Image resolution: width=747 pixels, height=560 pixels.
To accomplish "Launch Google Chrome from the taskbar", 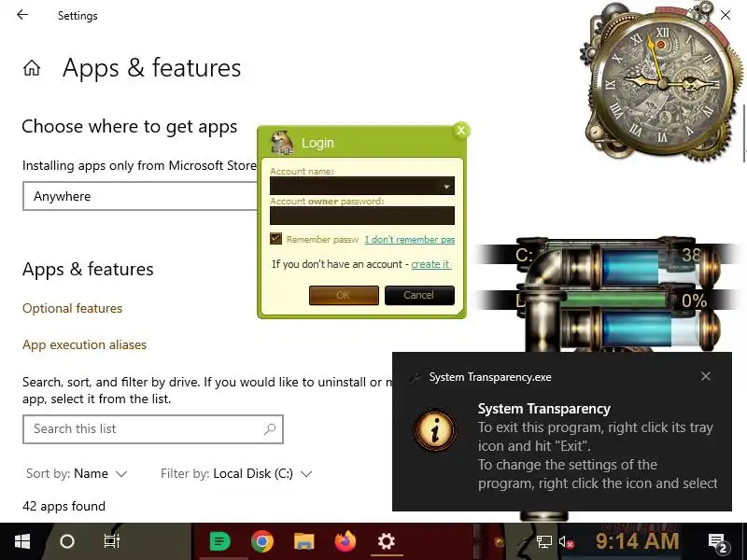I will tap(262, 541).
